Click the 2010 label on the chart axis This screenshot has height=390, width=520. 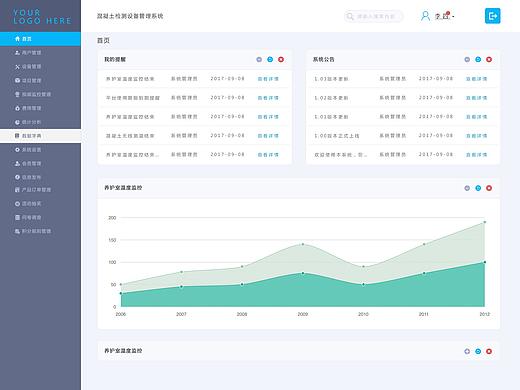363,314
